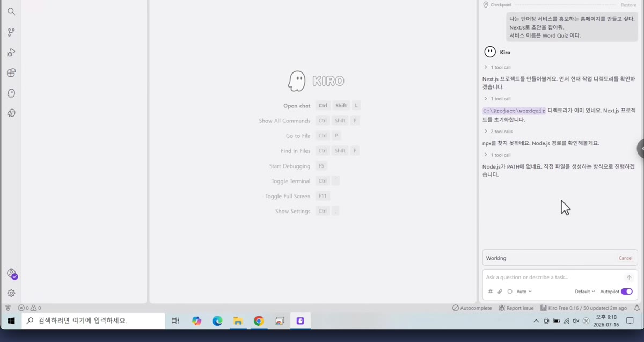
Task: Click the Go to File entry
Action: (313, 136)
